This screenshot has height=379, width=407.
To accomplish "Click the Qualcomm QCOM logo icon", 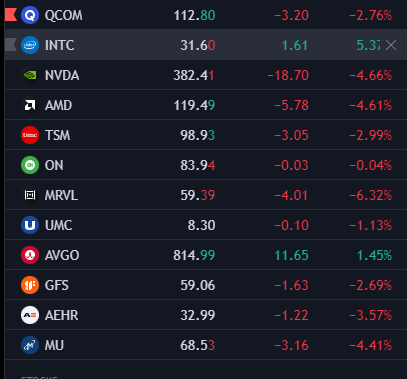I will [30, 15].
